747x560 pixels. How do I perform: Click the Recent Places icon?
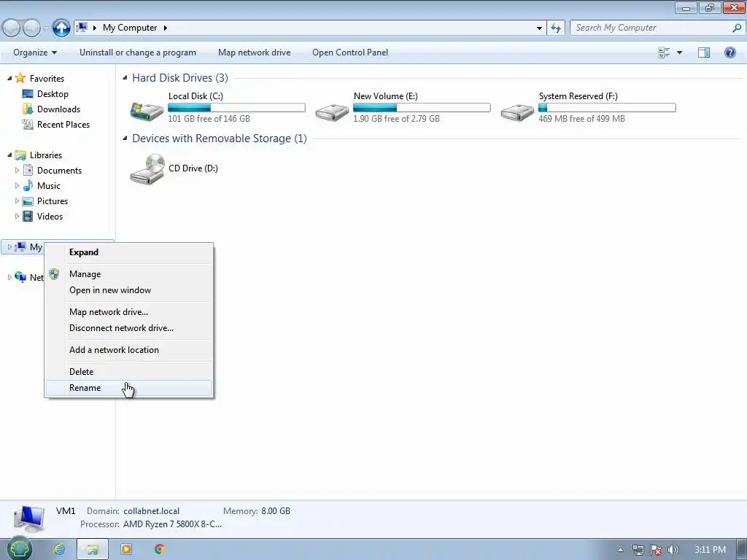28,124
